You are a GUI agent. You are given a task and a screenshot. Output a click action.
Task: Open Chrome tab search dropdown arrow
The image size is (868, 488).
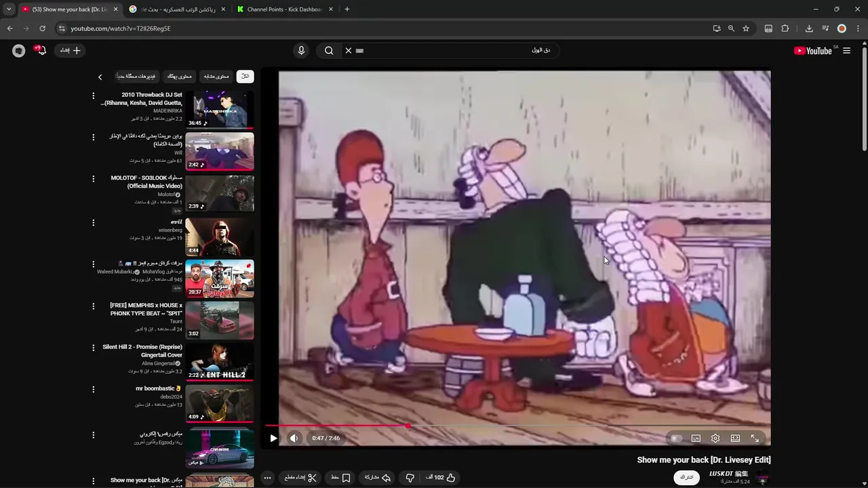tap(9, 9)
